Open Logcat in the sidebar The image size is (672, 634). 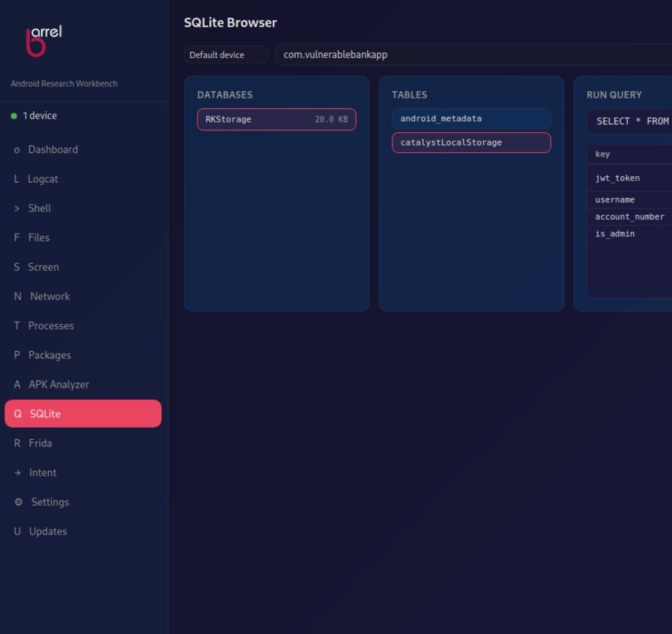(83, 179)
